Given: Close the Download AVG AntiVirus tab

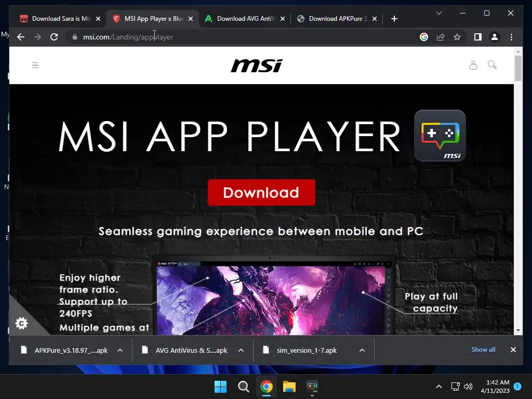Looking at the screenshot, I should tap(283, 19).
